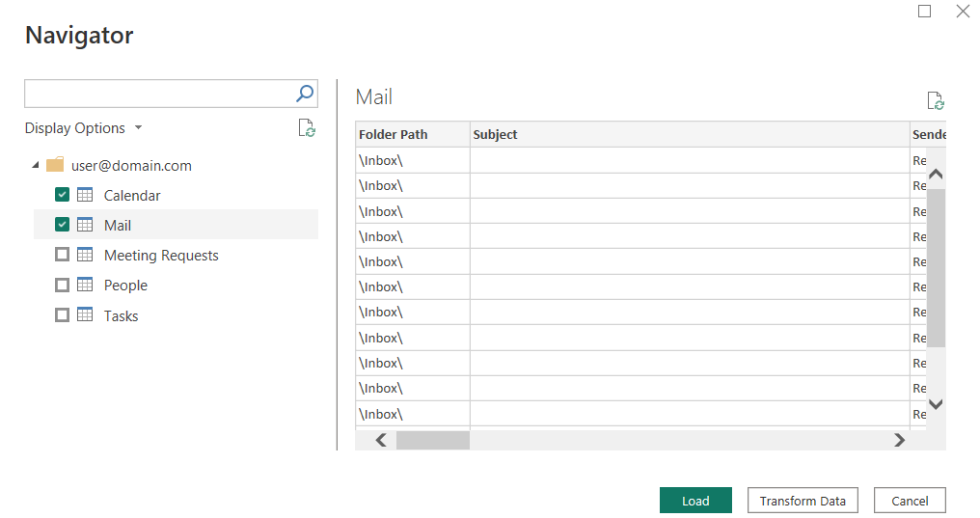Screen dimensions: 980x518
Task: Click the Mail table icon
Action: [85, 225]
